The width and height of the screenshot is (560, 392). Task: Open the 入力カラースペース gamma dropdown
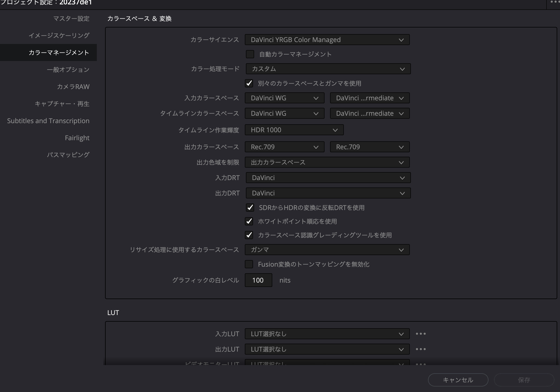(370, 98)
